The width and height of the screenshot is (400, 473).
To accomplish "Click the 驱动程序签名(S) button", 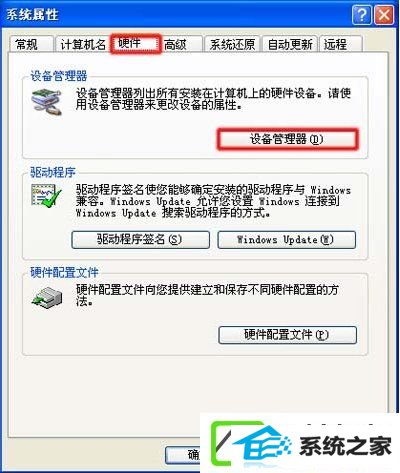I will (140, 239).
